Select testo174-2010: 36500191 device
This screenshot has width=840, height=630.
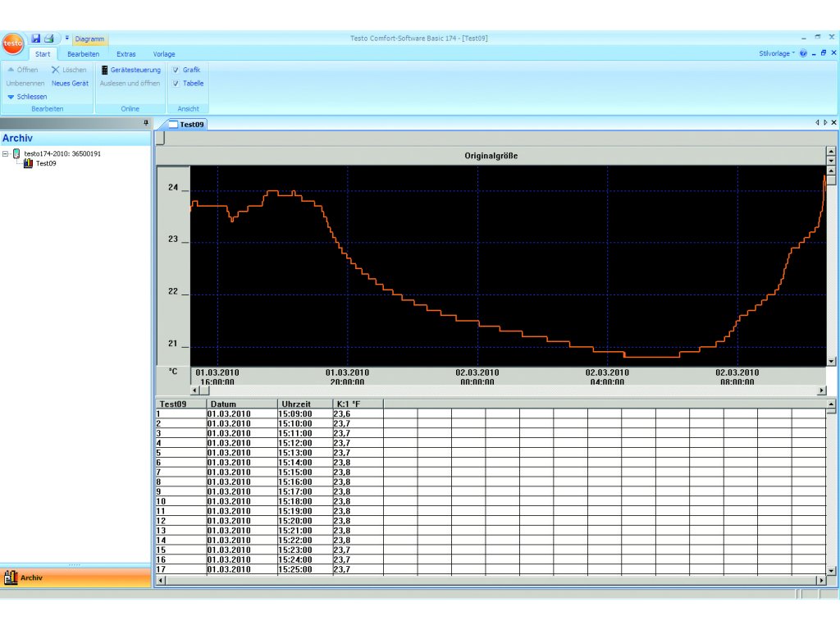point(62,153)
